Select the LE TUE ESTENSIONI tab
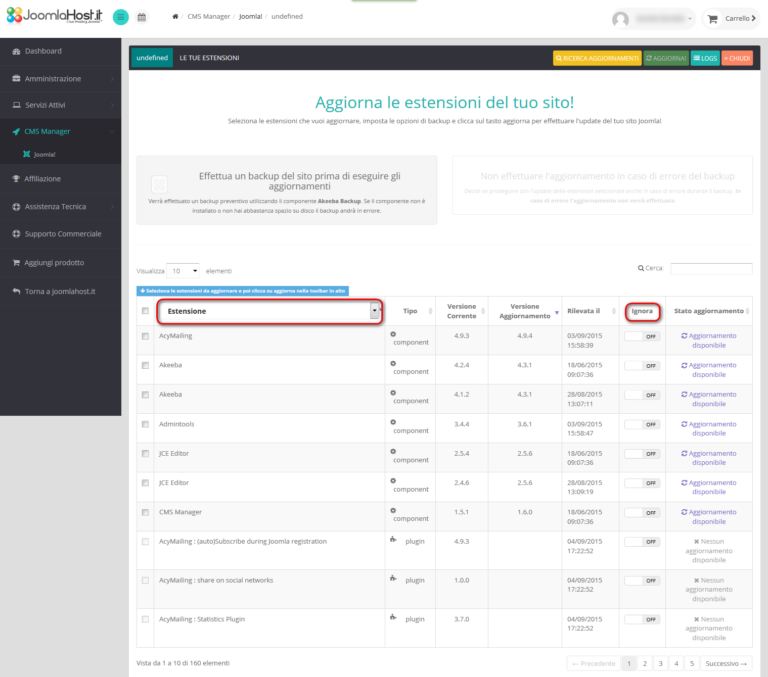The image size is (768, 677). click(209, 58)
